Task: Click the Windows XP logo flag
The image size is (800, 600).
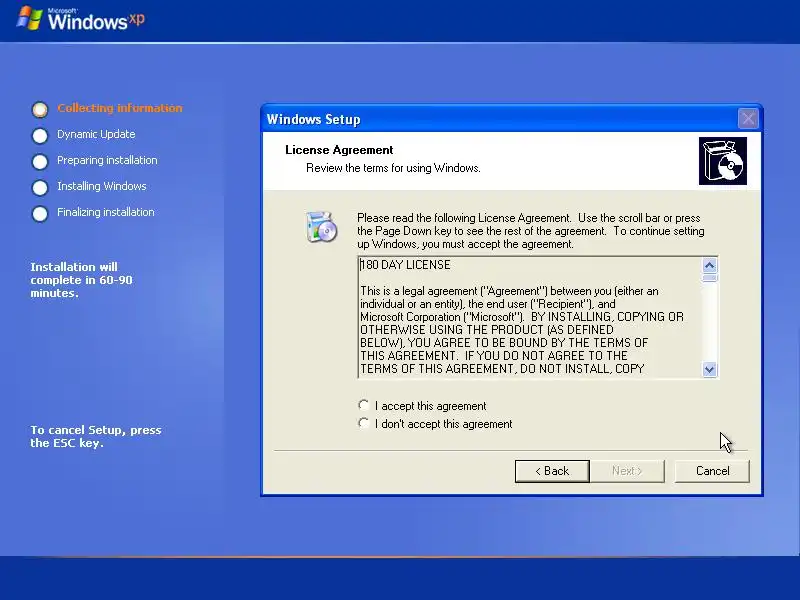Action: point(30,18)
